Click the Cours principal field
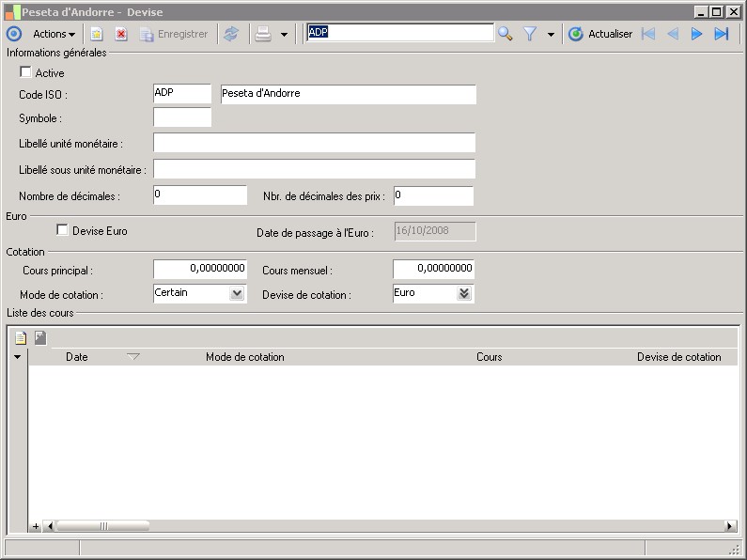The width and height of the screenshot is (747, 560). [199, 269]
